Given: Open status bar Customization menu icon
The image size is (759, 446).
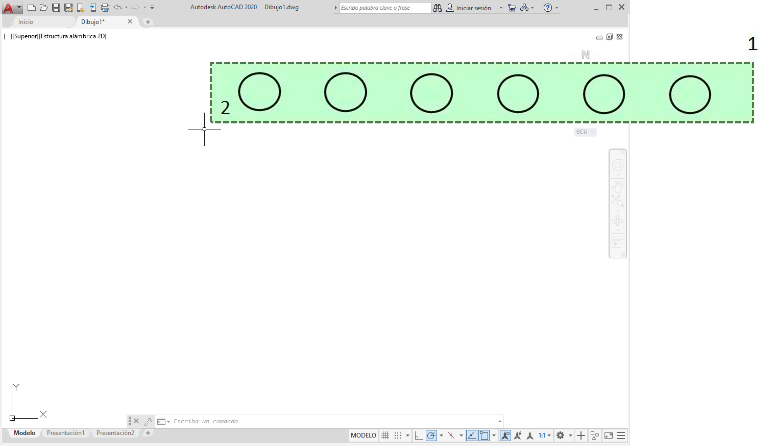Looking at the screenshot, I should [621, 435].
